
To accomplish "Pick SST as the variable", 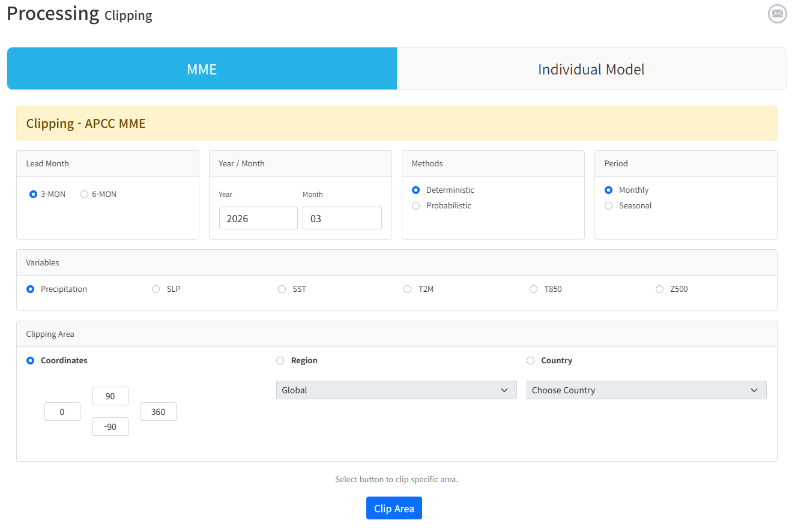I will pos(282,289).
